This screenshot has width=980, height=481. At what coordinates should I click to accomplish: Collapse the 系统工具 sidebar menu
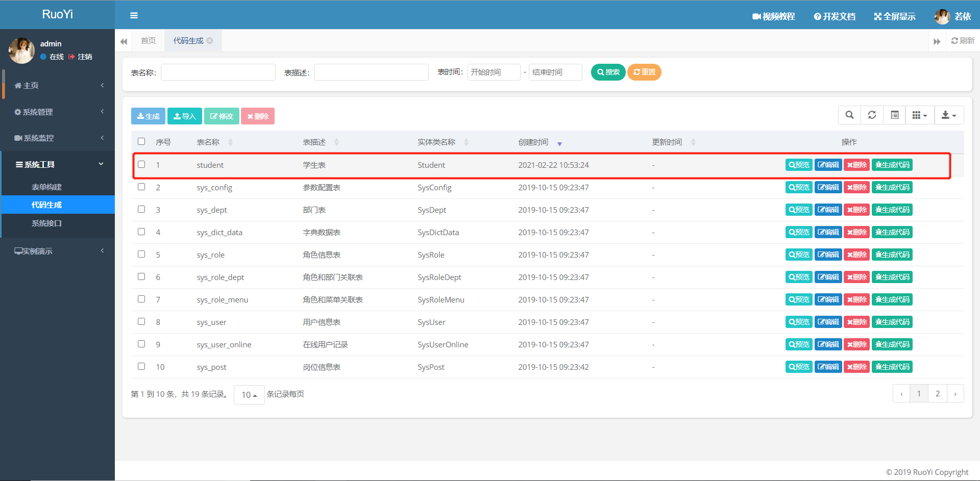tap(58, 164)
